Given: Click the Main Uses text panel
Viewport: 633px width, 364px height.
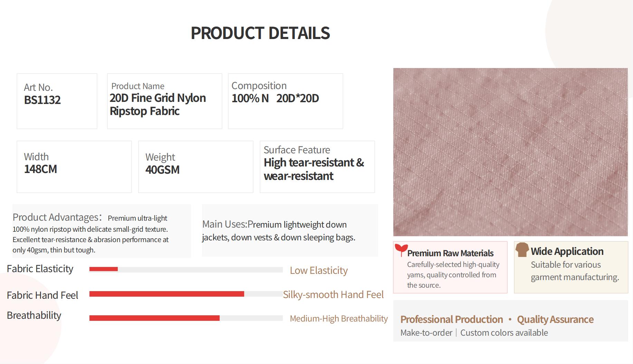Looking at the screenshot, I should 290,230.
